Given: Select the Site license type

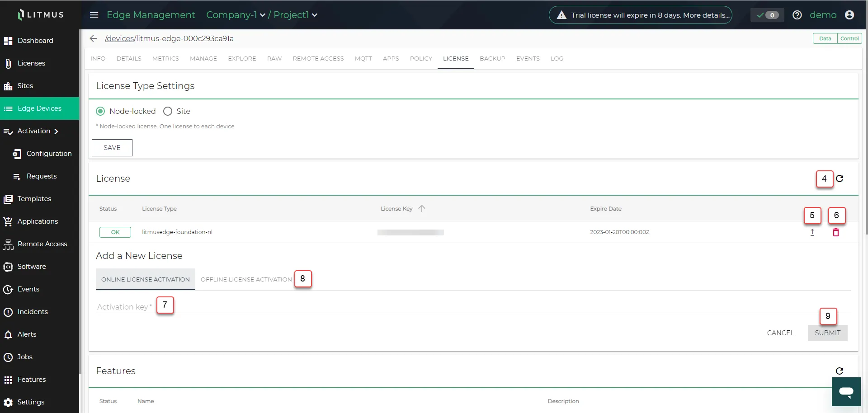Looking at the screenshot, I should coord(168,111).
